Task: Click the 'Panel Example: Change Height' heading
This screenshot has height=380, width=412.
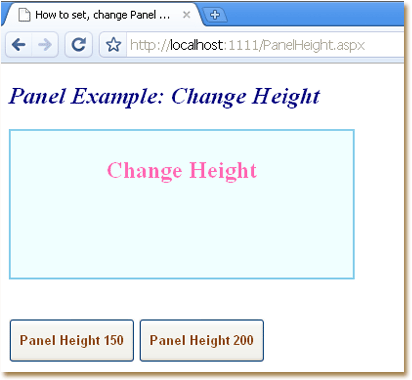Action: [x=164, y=97]
